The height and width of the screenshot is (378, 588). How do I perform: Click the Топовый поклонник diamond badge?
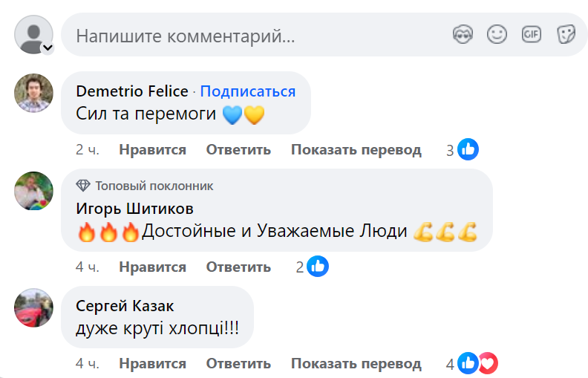click(83, 186)
